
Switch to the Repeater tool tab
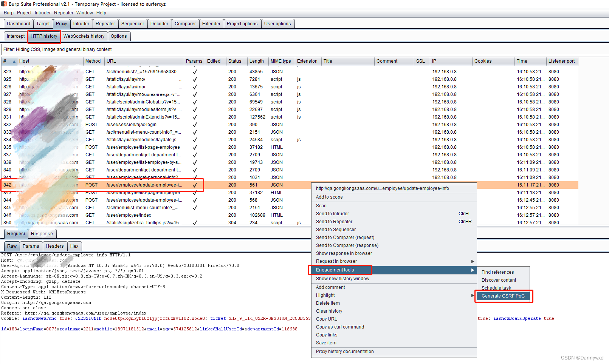click(x=105, y=24)
